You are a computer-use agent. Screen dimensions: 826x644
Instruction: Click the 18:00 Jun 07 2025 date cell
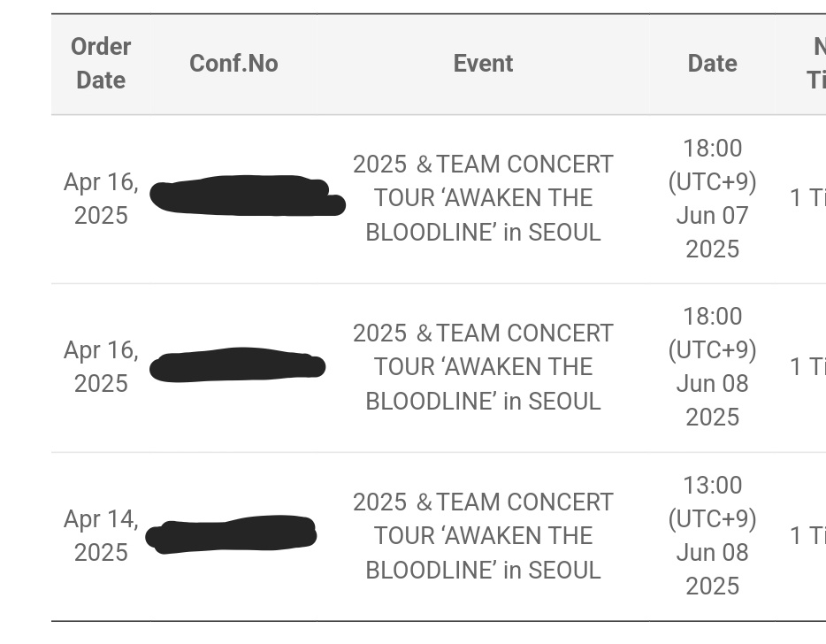(x=712, y=198)
